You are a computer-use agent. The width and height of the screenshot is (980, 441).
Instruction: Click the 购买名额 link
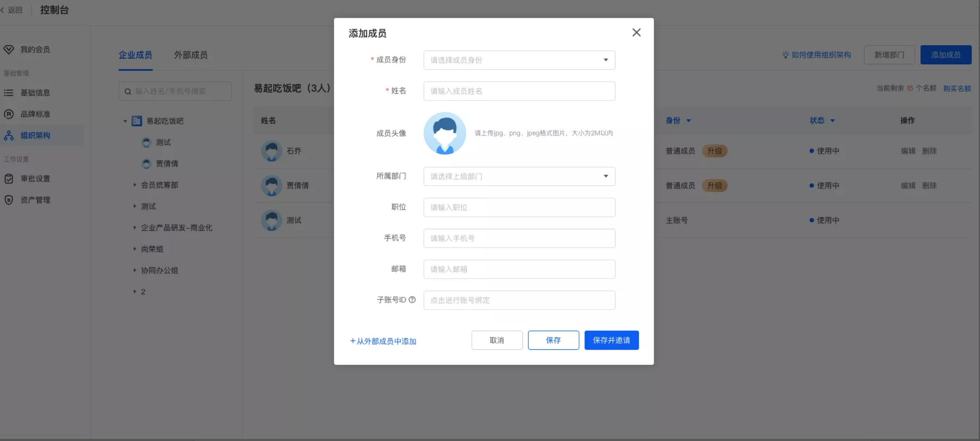957,88
